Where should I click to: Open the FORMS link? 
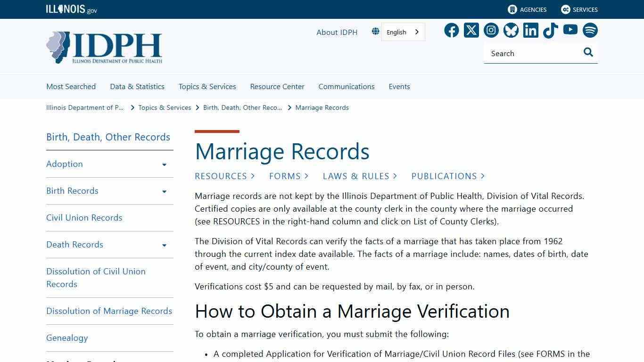285,176
